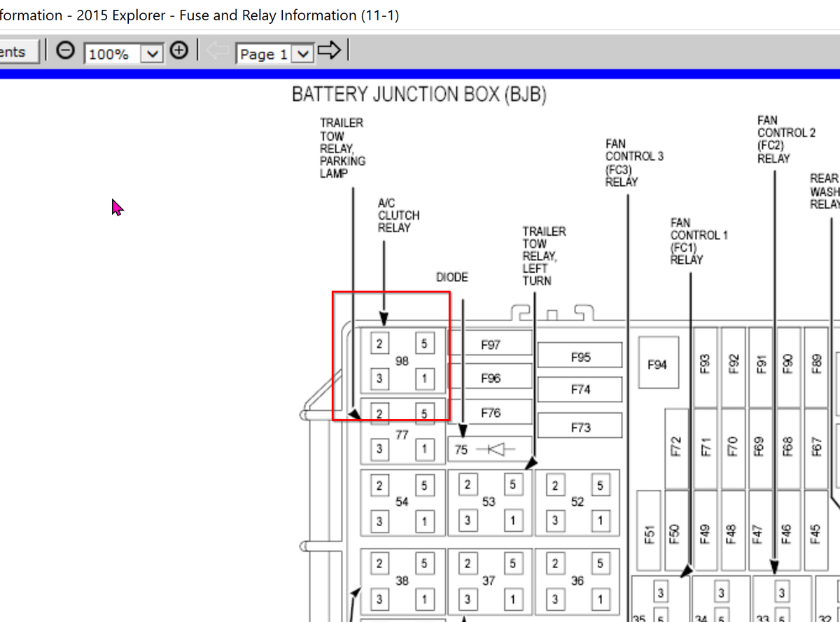Image resolution: width=840 pixels, height=622 pixels.
Task: Click fuse F96
Action: click(491, 378)
